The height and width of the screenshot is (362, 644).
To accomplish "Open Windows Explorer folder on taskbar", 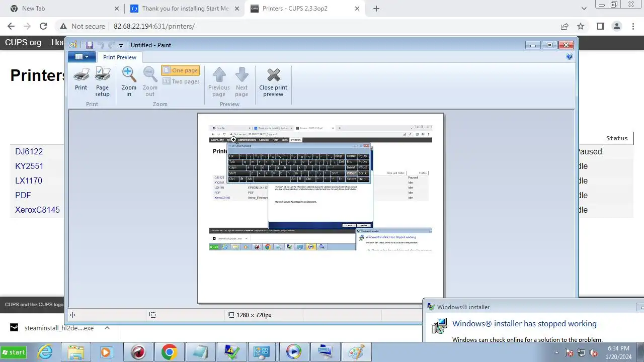I will coord(76,352).
